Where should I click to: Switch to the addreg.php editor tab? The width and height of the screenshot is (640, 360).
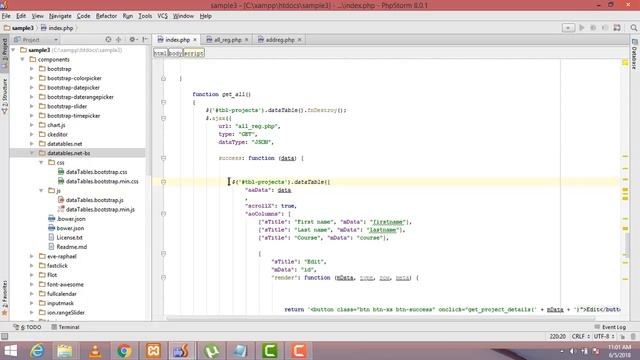[280, 40]
